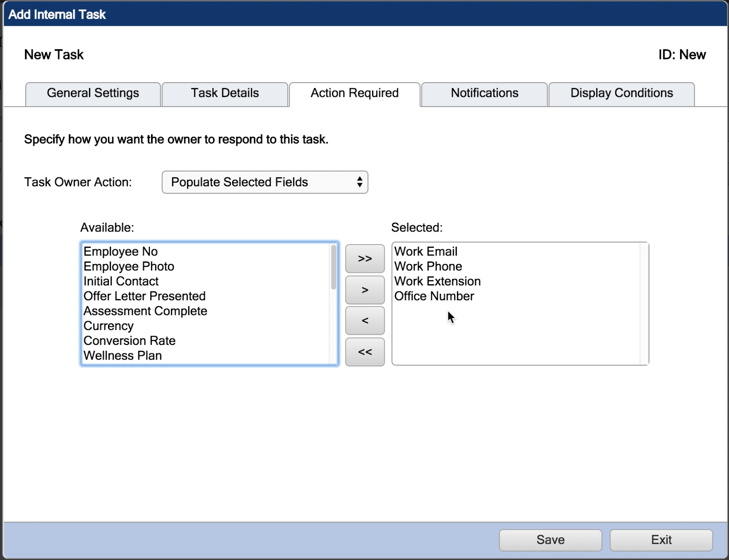
Task: Select the Action Required tab
Action: 354,93
